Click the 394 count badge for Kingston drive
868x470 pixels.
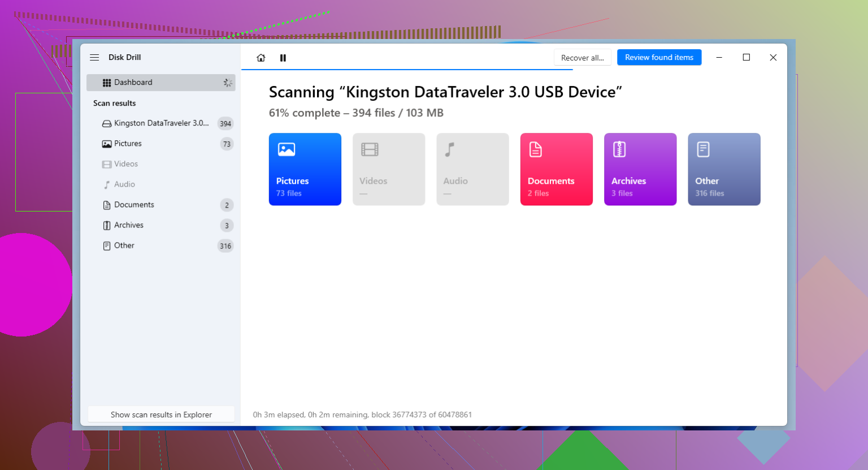225,124
